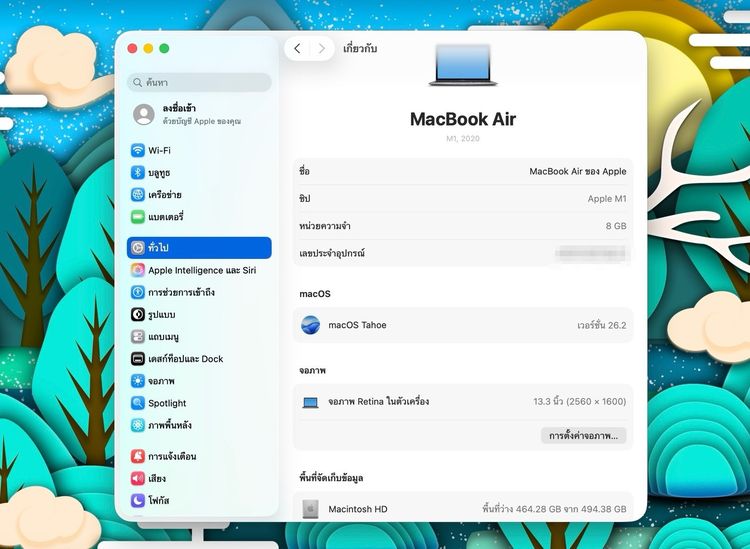Screen dimensions: 750x549
Task: Click the เลขประจำอุปกรณ์ serial label
Action: tap(332, 253)
